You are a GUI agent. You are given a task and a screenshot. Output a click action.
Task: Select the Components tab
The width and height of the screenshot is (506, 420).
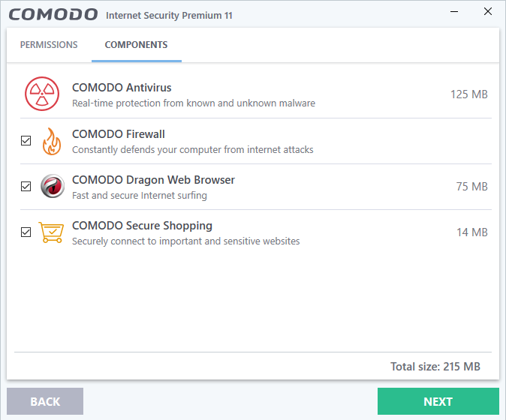click(136, 45)
